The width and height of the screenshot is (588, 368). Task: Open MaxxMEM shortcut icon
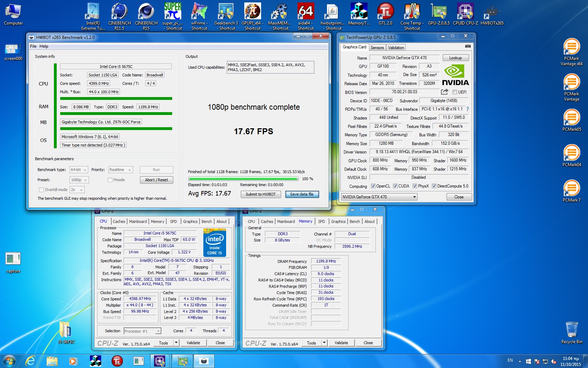click(279, 16)
